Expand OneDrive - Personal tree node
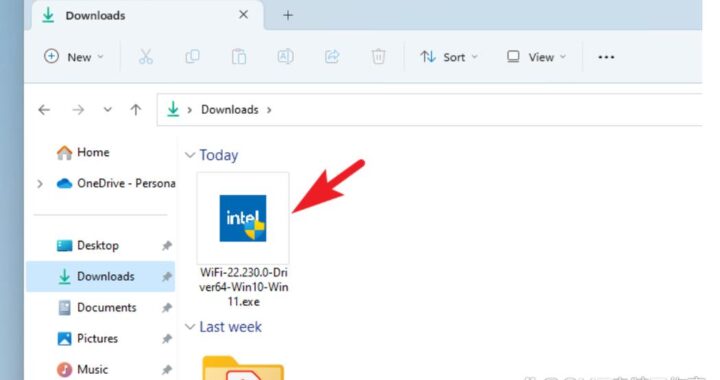 (x=40, y=184)
